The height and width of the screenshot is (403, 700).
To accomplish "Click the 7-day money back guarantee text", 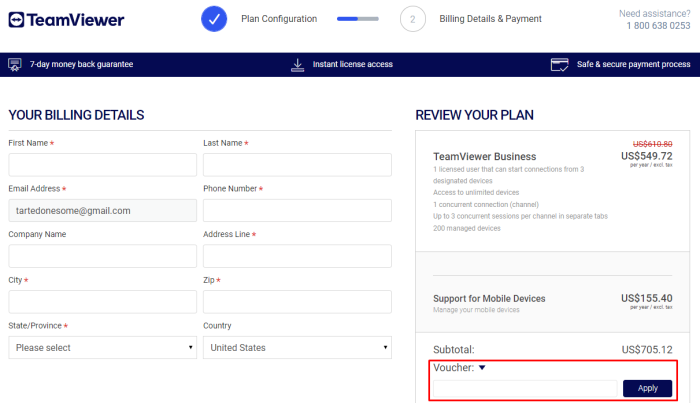I will pos(81,64).
